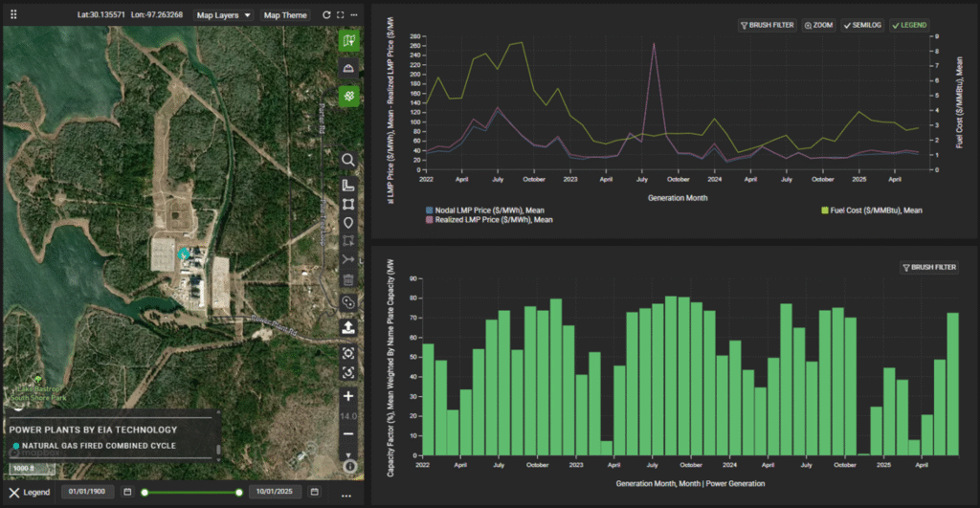Select the rectangle selection tool on map

[348, 205]
